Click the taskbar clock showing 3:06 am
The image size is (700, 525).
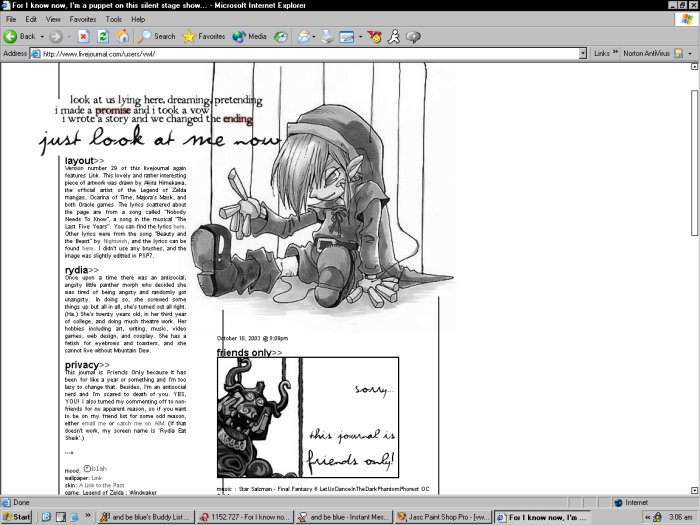(x=680, y=517)
